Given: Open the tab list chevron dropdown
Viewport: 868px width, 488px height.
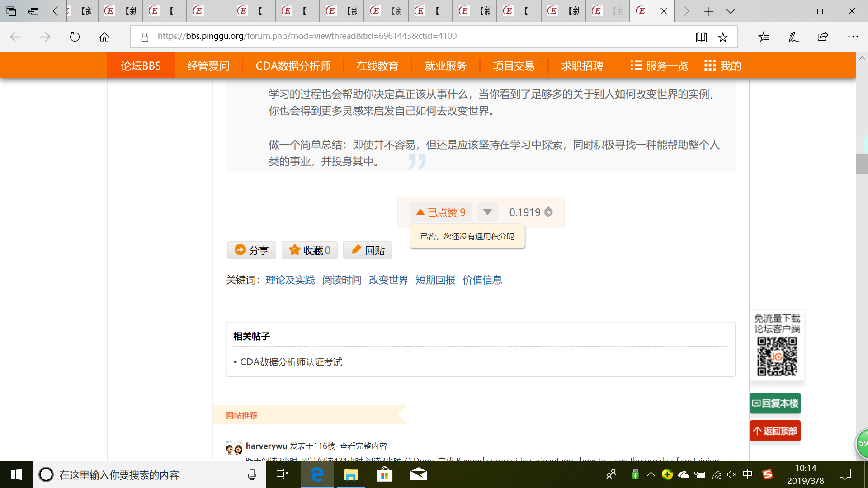Looking at the screenshot, I should 731,11.
